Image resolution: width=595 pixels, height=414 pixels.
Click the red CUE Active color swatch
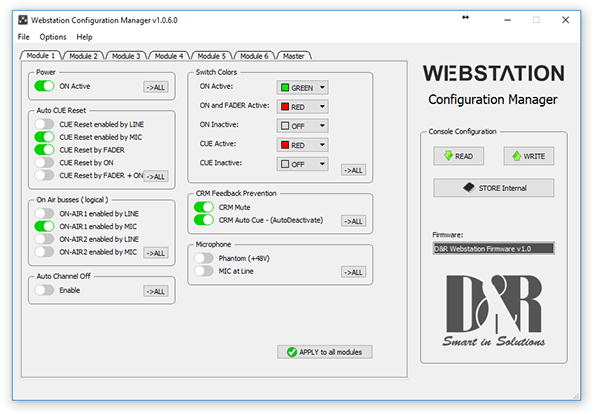285,145
